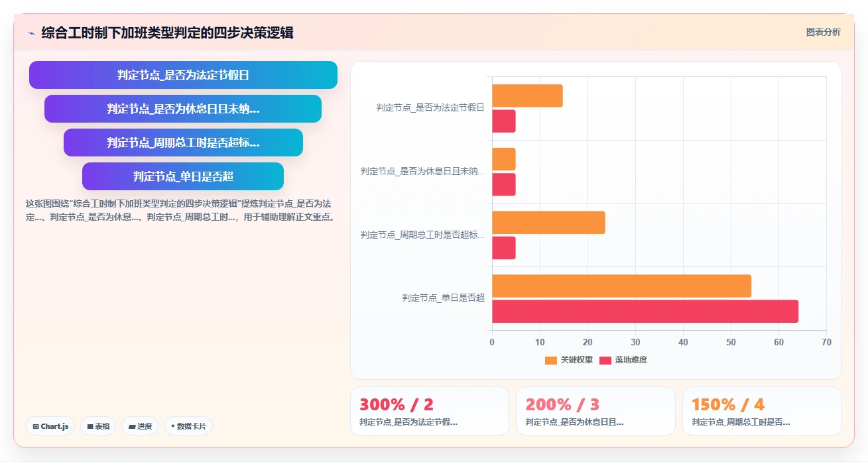Click the 数据卡片 tag chip
This screenshot has width=868, height=462.
pyautogui.click(x=188, y=426)
